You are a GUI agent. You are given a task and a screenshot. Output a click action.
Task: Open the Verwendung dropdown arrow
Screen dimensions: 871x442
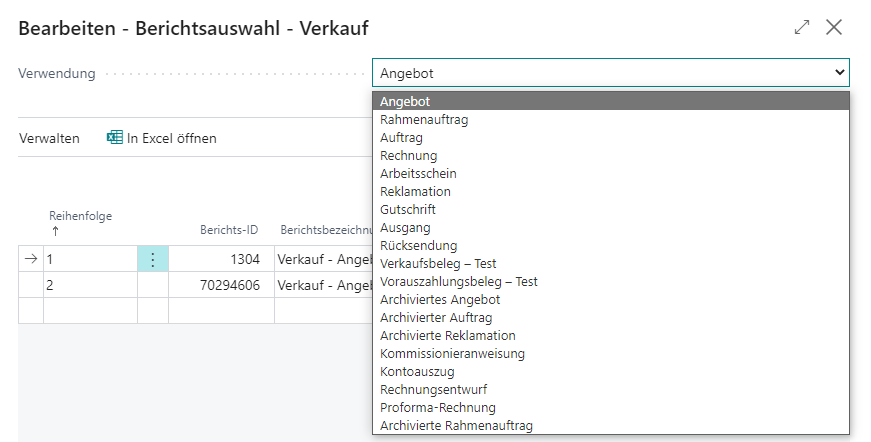click(x=839, y=73)
